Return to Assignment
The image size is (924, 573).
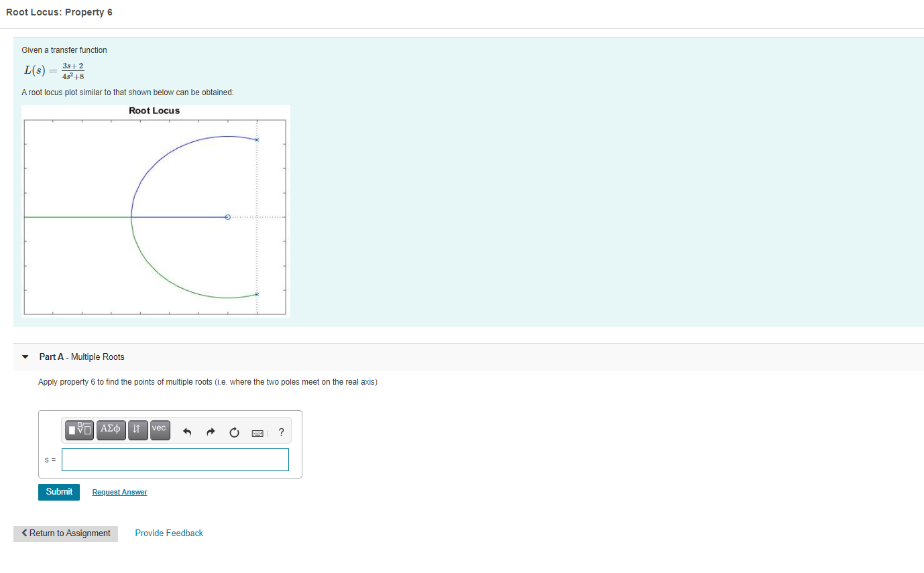[x=66, y=533]
